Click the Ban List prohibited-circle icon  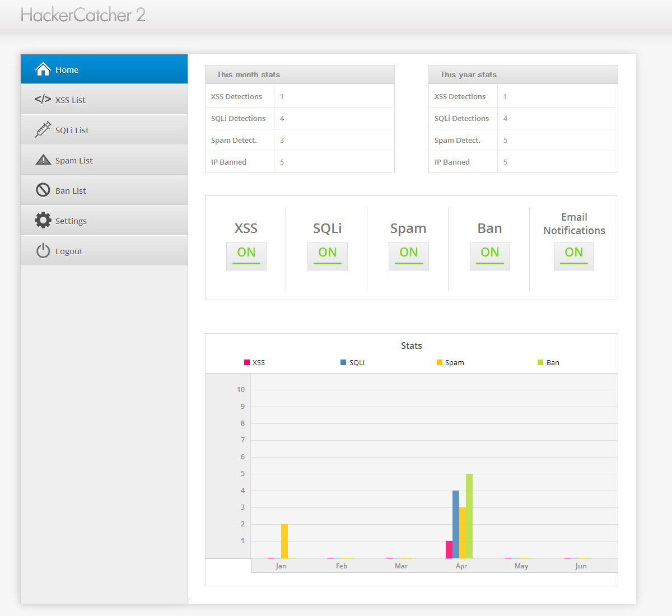point(43,190)
